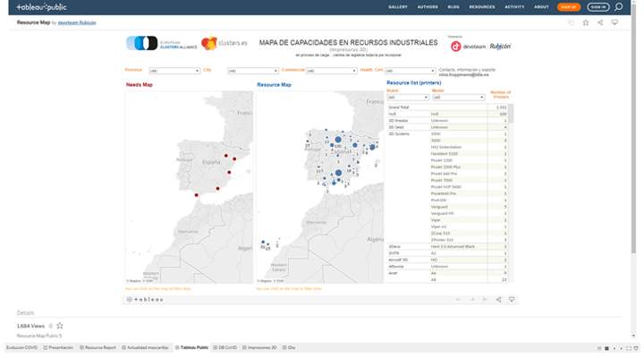Image resolution: width=644 pixels, height=358 pixels.
Task: Switch to the Resource Report sheet tab
Action: (97, 347)
